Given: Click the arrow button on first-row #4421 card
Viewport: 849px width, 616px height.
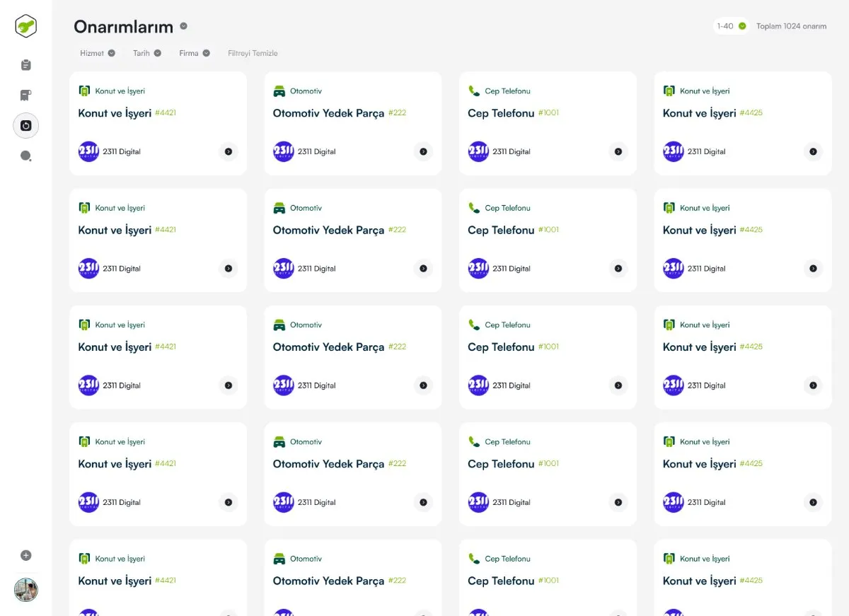Looking at the screenshot, I should point(229,151).
